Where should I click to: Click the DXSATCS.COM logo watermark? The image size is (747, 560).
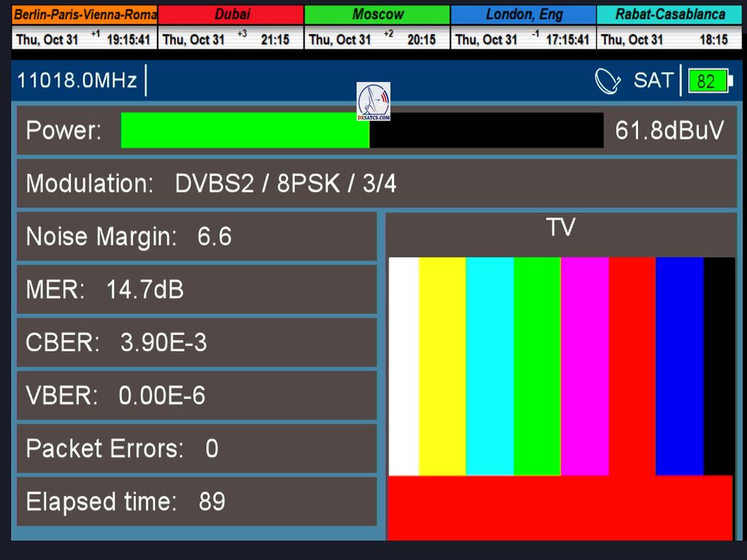pyautogui.click(x=373, y=101)
